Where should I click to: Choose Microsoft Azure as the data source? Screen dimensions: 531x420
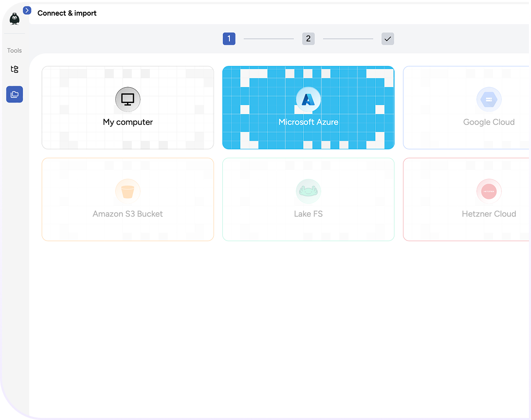pyautogui.click(x=308, y=108)
